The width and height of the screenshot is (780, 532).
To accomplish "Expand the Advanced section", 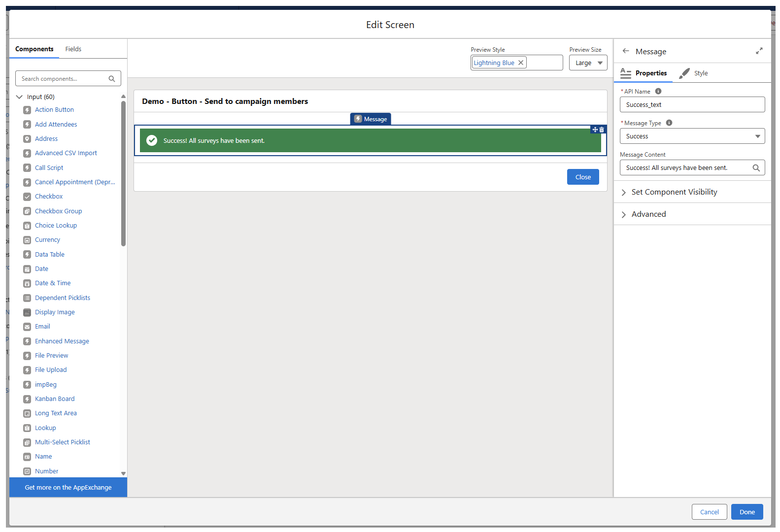I will (x=648, y=214).
